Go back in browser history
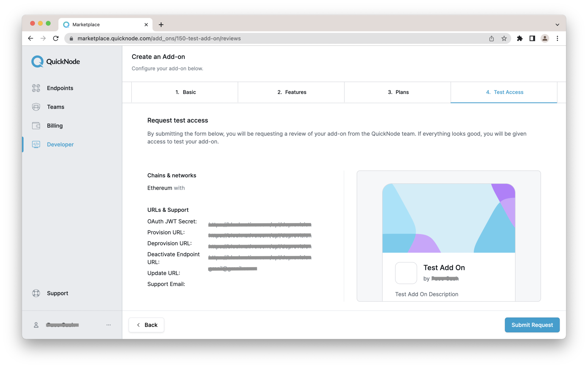This screenshot has width=588, height=368. pyautogui.click(x=31, y=38)
